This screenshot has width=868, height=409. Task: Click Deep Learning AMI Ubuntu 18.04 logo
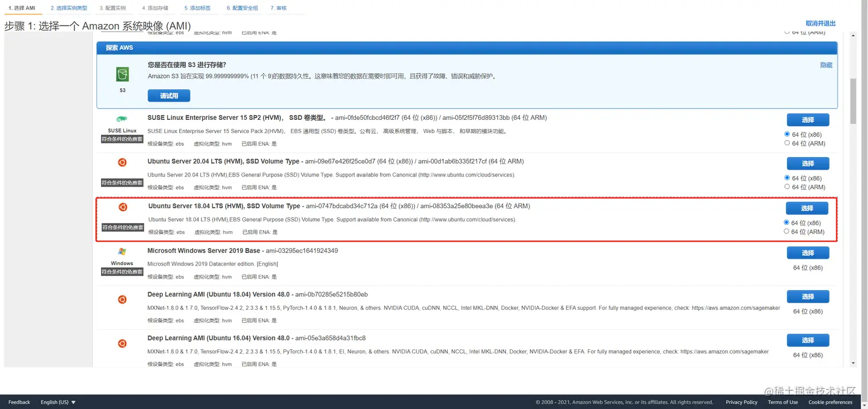point(122,299)
